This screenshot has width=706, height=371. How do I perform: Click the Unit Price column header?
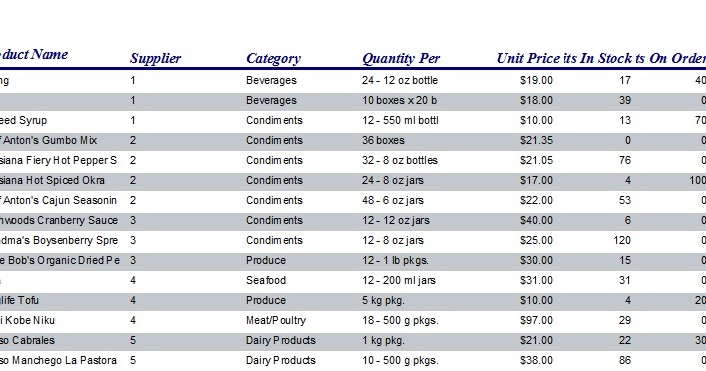[528, 58]
